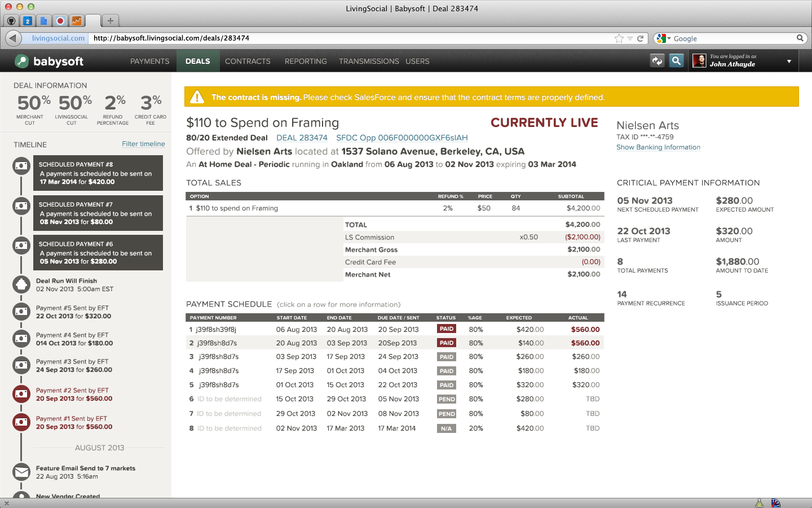Open the Google search engine dropdown

tap(664, 38)
